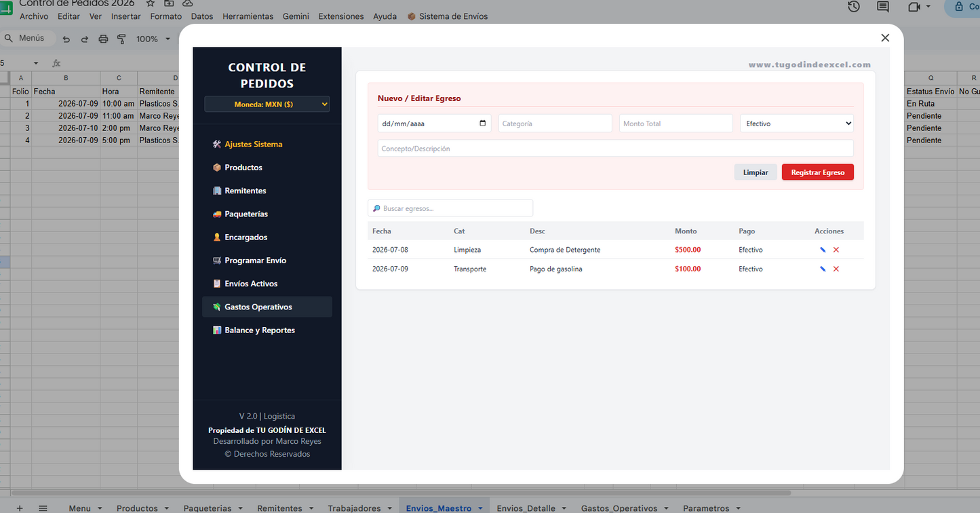Expand the Moneda: MXN ($) currency dropdown

click(x=267, y=104)
